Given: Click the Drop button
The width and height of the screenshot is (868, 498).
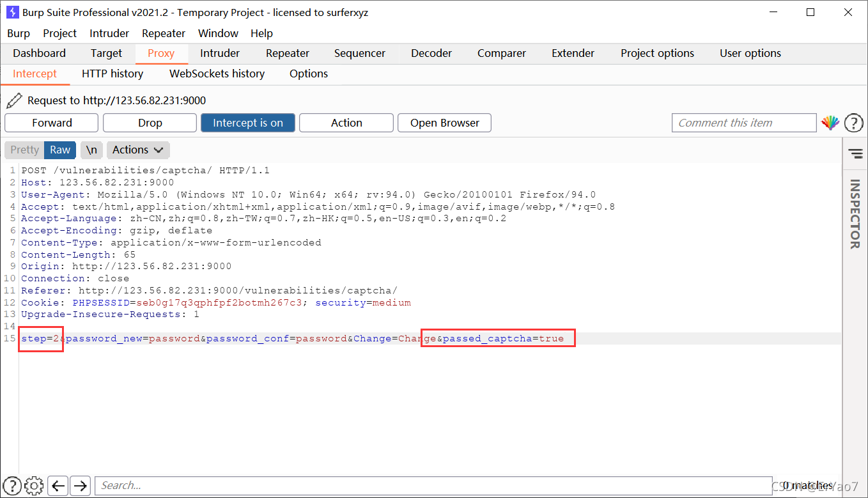Looking at the screenshot, I should tap(150, 123).
